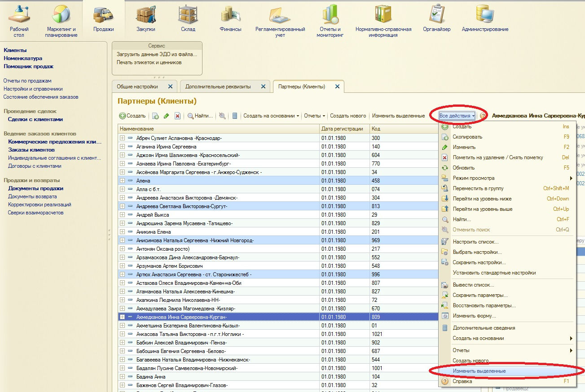Open the toolbar Отчеты dropdown
The image size is (585, 392).
[x=314, y=116]
